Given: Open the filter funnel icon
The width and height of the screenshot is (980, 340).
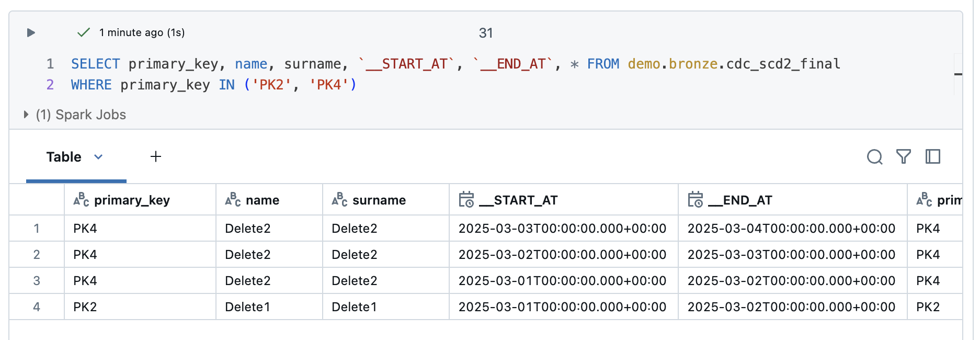Looking at the screenshot, I should pos(904,157).
